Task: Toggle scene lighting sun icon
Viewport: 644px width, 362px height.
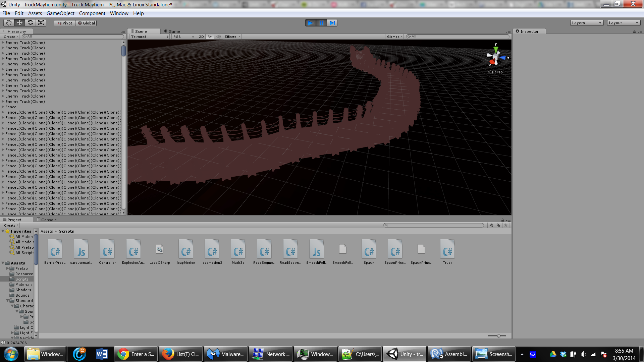Action: tap(210, 37)
